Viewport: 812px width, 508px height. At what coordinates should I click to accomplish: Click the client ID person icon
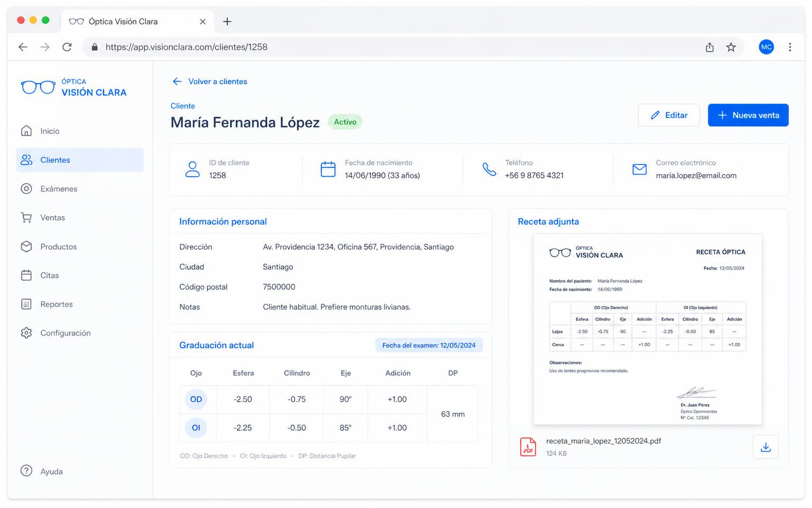tap(192, 169)
